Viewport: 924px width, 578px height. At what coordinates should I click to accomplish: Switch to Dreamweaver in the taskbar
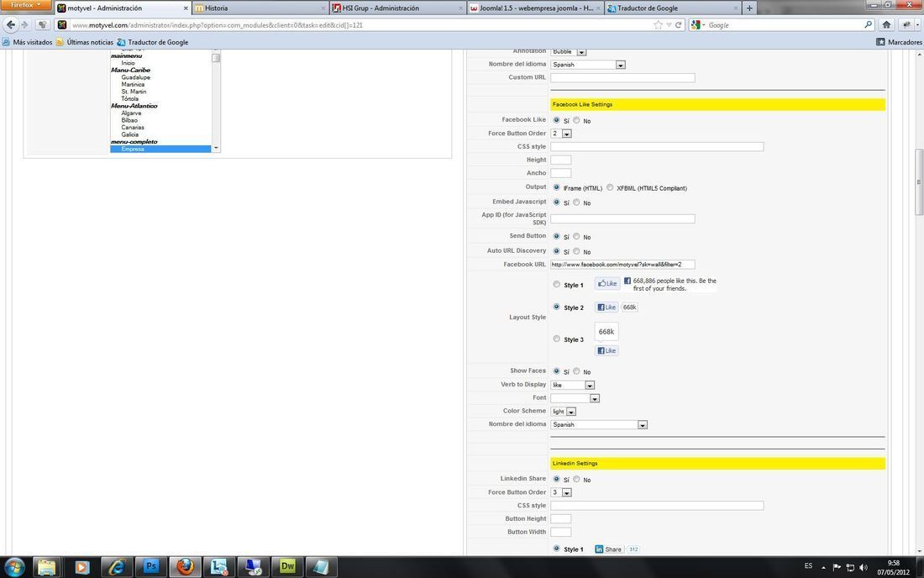287,567
